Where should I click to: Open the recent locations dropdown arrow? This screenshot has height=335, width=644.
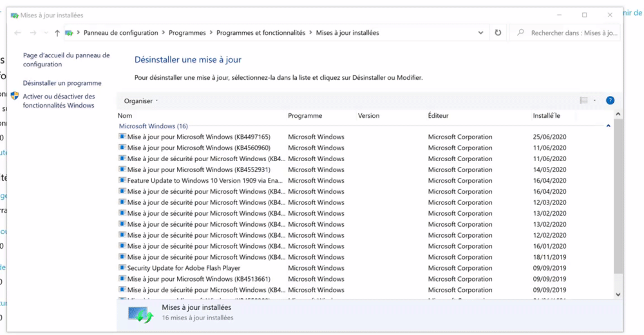coord(46,33)
